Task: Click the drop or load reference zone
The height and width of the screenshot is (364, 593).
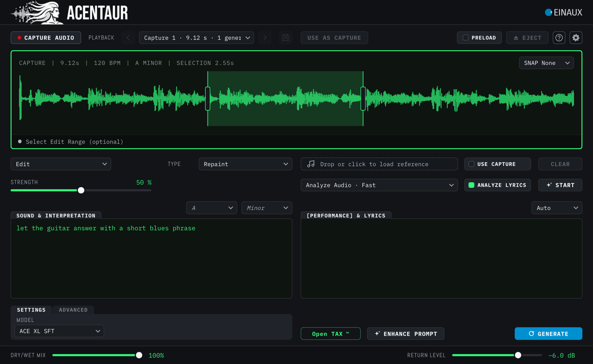Action: pyautogui.click(x=379, y=164)
